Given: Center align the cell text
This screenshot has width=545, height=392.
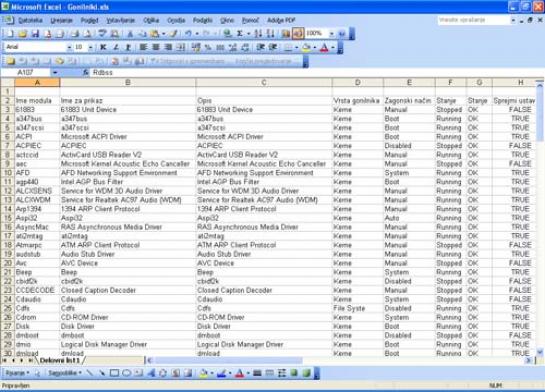Looking at the screenshot, I should (x=156, y=47).
